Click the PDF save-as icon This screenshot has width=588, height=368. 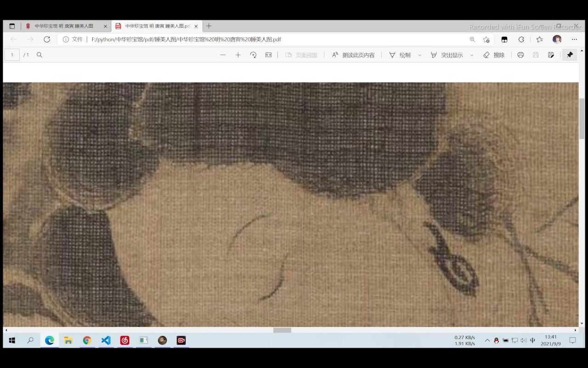click(x=551, y=55)
